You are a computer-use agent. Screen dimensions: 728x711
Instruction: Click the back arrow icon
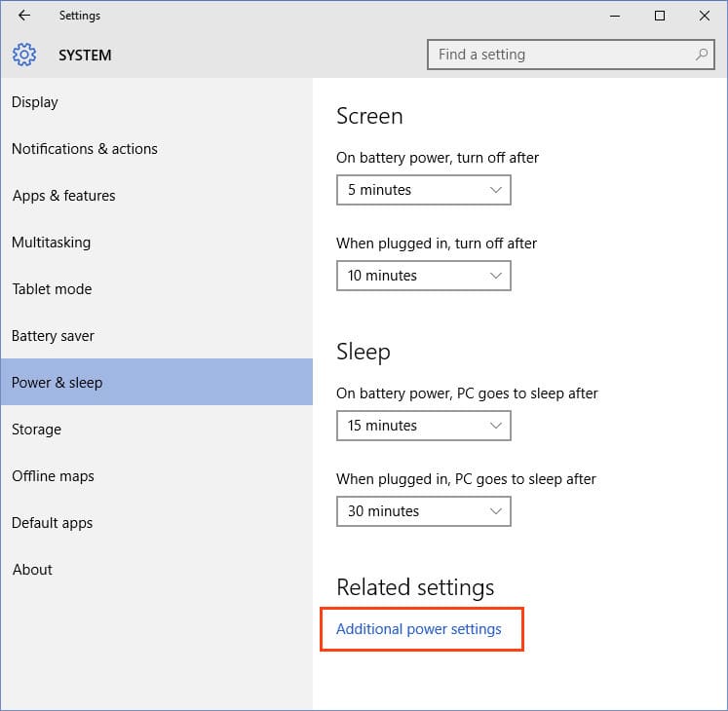[24, 16]
